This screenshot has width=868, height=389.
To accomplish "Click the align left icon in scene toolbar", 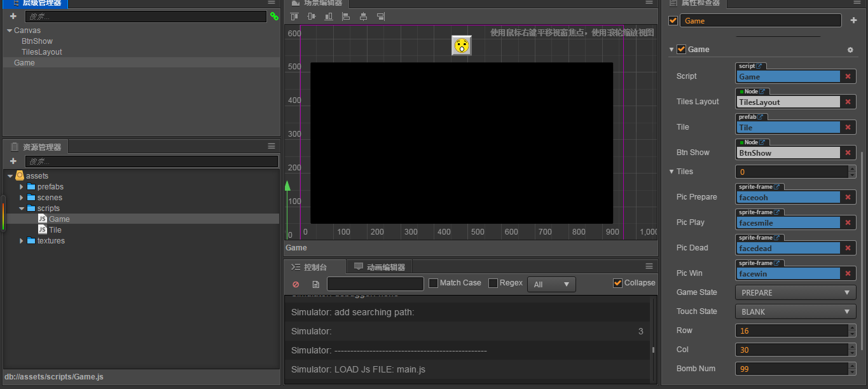I will [346, 17].
